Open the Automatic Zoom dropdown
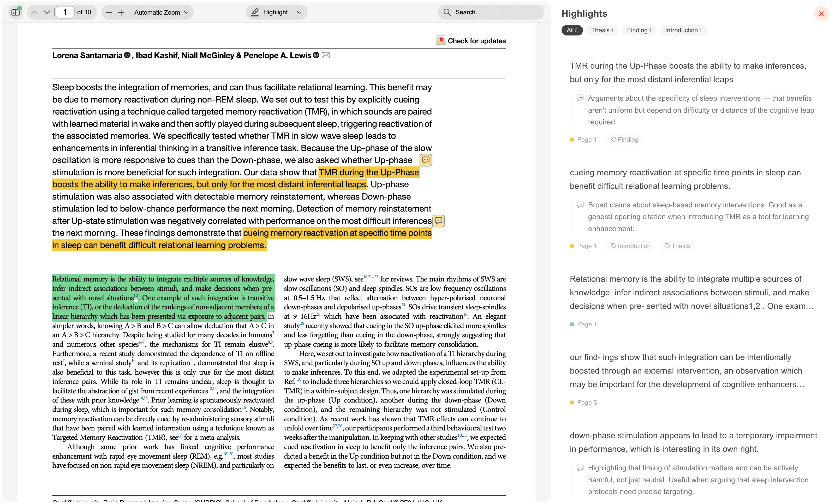 tap(161, 13)
